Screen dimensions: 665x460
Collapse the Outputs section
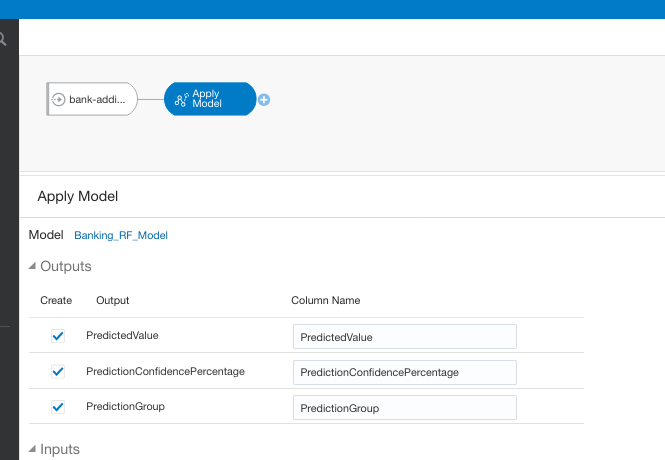point(33,267)
